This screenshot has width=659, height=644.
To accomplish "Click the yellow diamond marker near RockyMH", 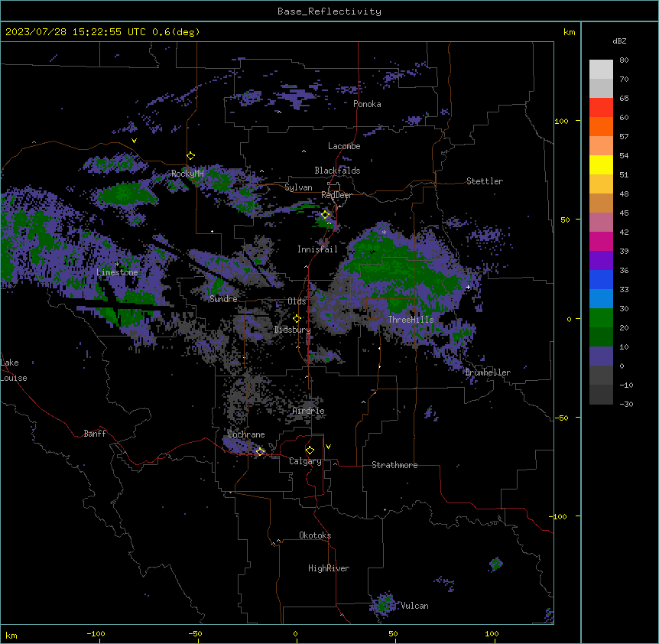I will [x=191, y=156].
